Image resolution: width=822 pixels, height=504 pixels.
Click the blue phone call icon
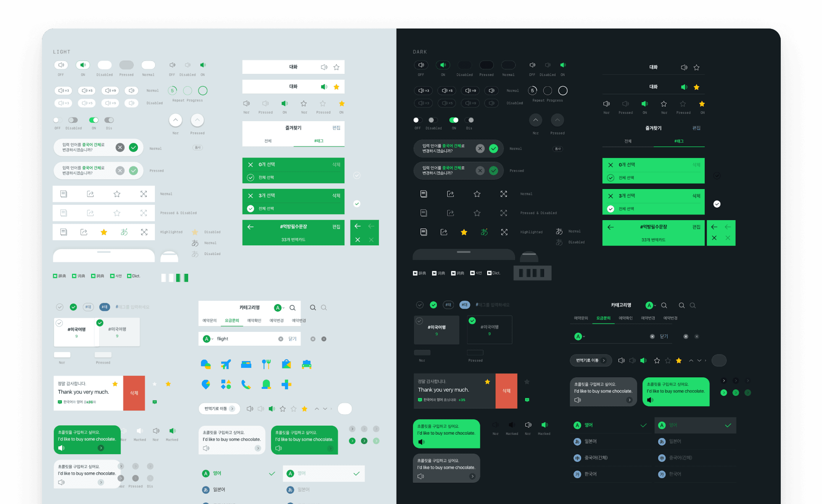(x=246, y=384)
